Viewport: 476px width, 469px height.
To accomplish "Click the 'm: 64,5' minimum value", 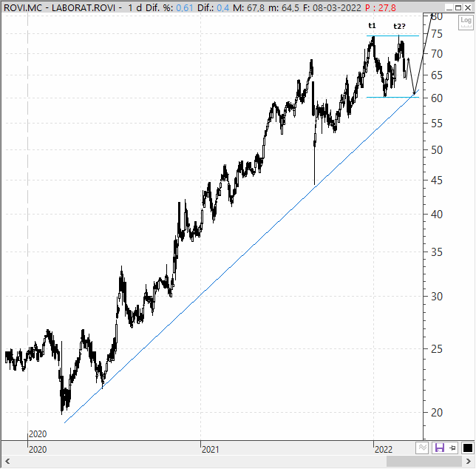I will pos(284,8).
